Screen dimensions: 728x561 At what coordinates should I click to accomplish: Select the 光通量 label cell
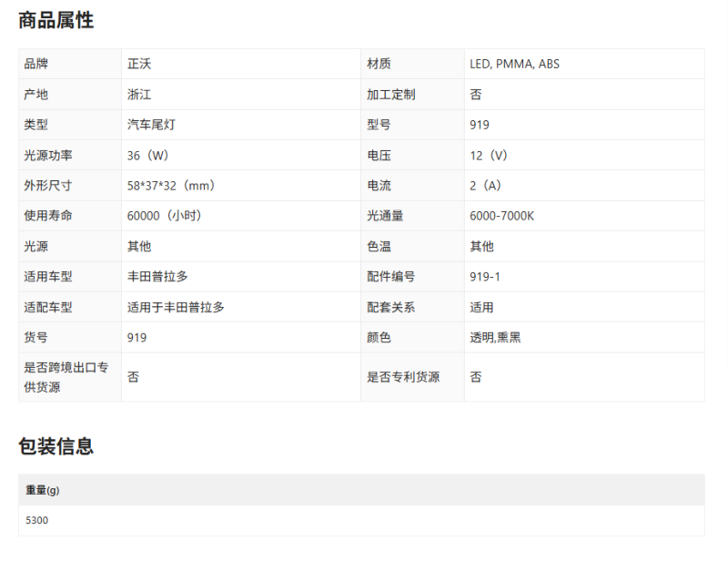point(412,216)
